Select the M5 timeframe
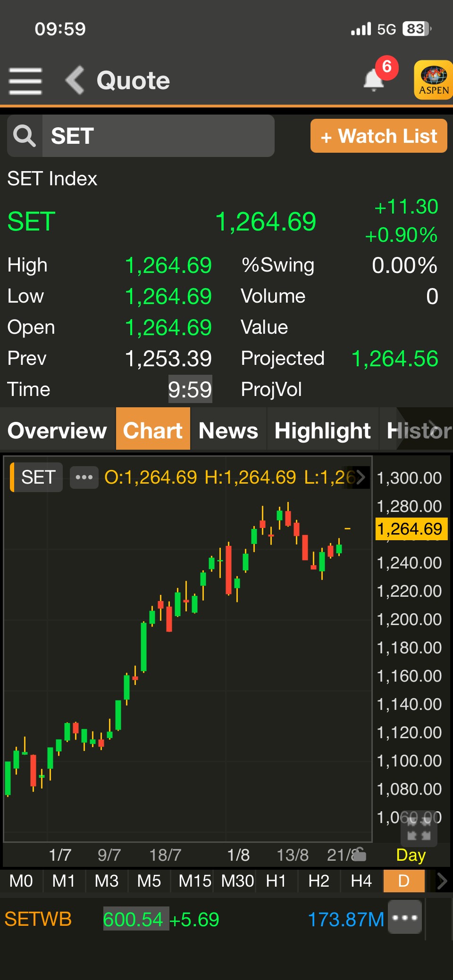This screenshot has height=980, width=453. coord(149,881)
